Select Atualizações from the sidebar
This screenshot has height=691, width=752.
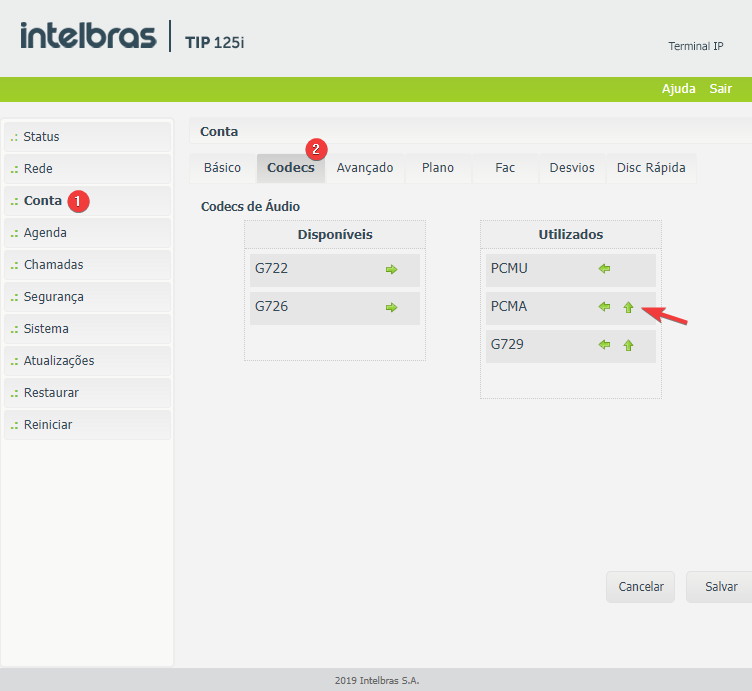tap(59, 361)
